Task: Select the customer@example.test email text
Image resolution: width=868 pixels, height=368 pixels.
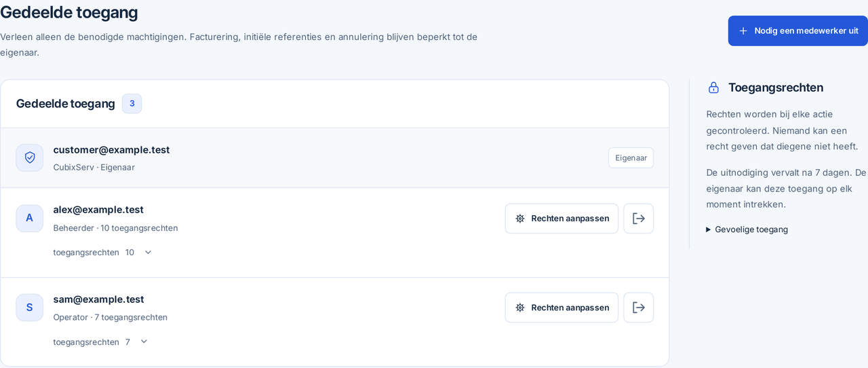Action: point(111,150)
